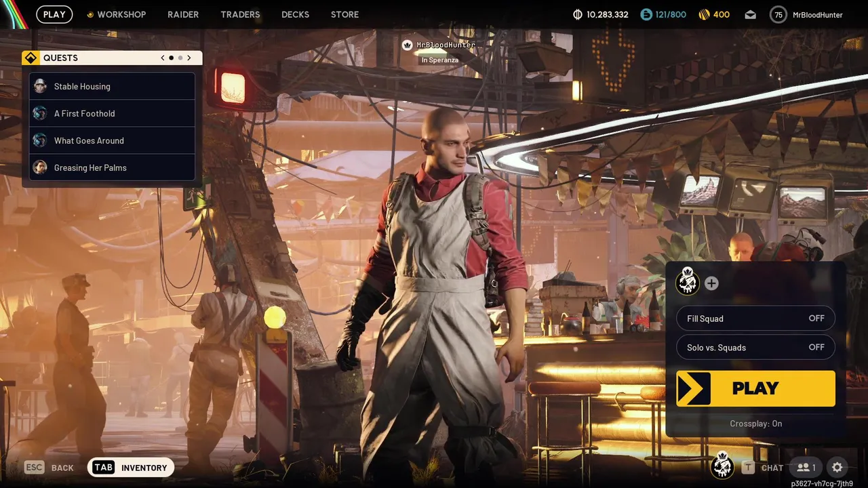
Task: Click the Greasing Her Palms quest portrait
Action: pyautogui.click(x=40, y=167)
